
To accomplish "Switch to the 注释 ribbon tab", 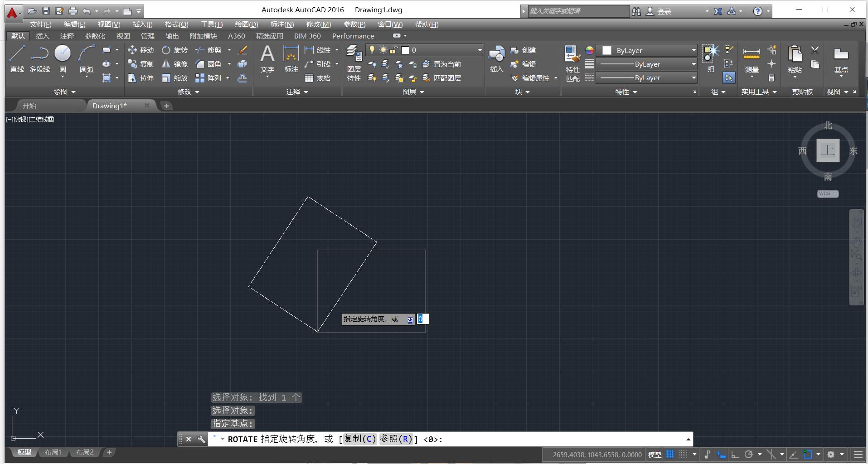I will click(x=67, y=36).
